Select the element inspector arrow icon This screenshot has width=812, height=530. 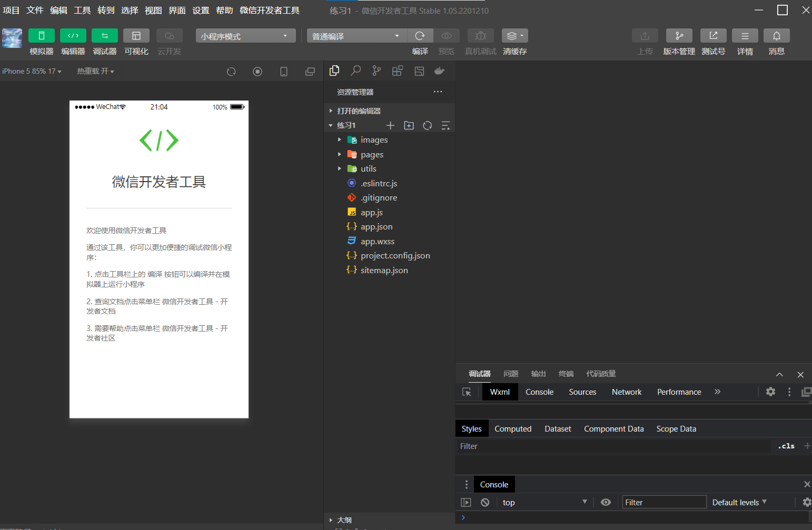tap(467, 392)
